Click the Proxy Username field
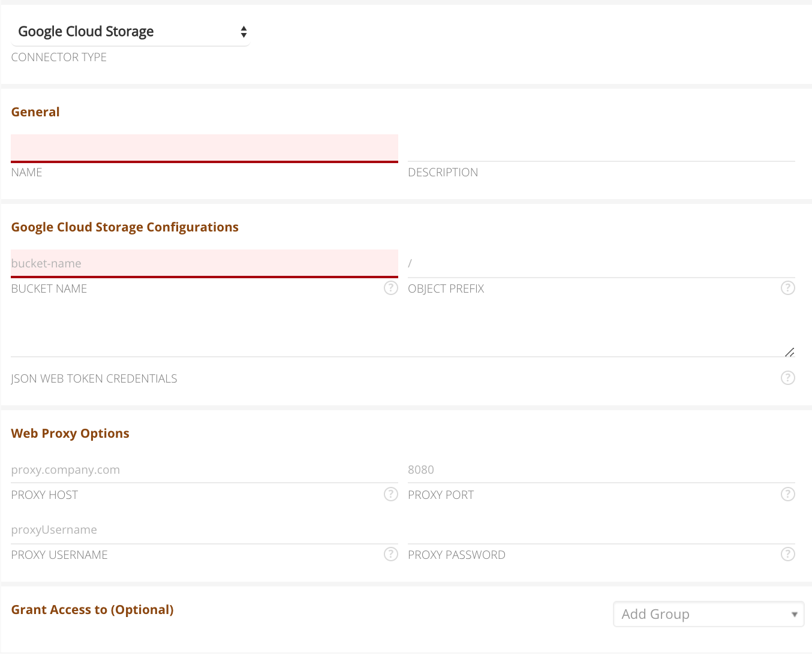Screen dimensions: 812x656 (204, 529)
